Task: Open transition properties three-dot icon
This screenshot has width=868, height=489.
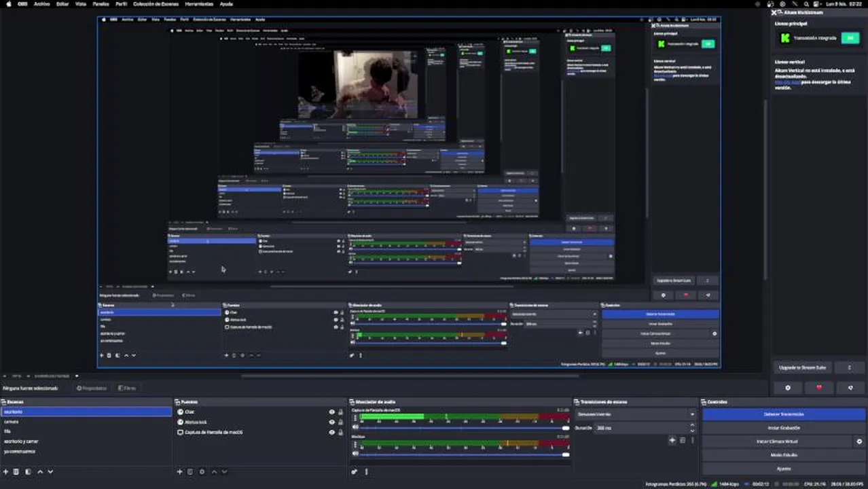Action: 692,440
